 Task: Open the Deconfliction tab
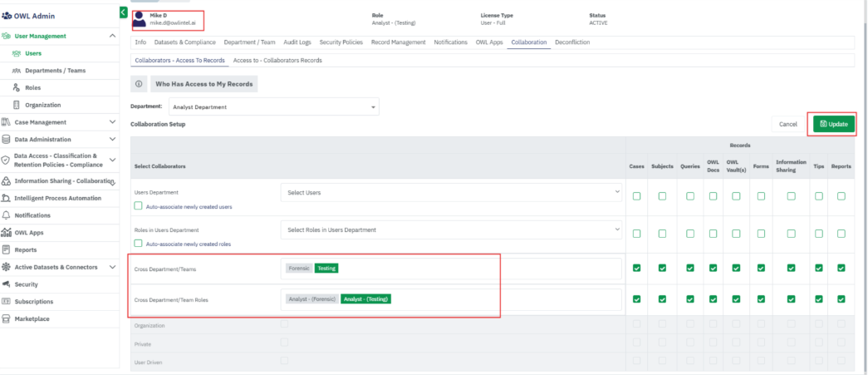point(572,42)
